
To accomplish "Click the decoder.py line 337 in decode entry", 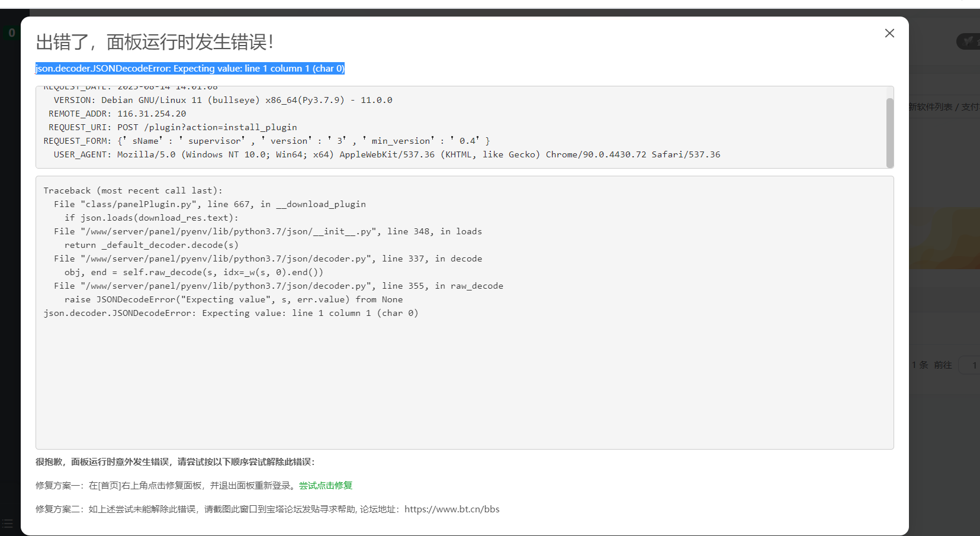I will [268, 259].
